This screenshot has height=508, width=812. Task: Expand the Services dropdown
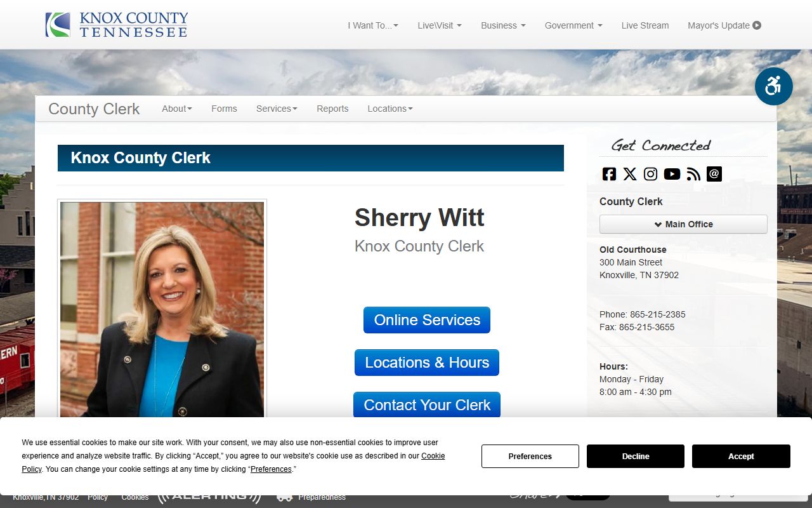[277, 109]
